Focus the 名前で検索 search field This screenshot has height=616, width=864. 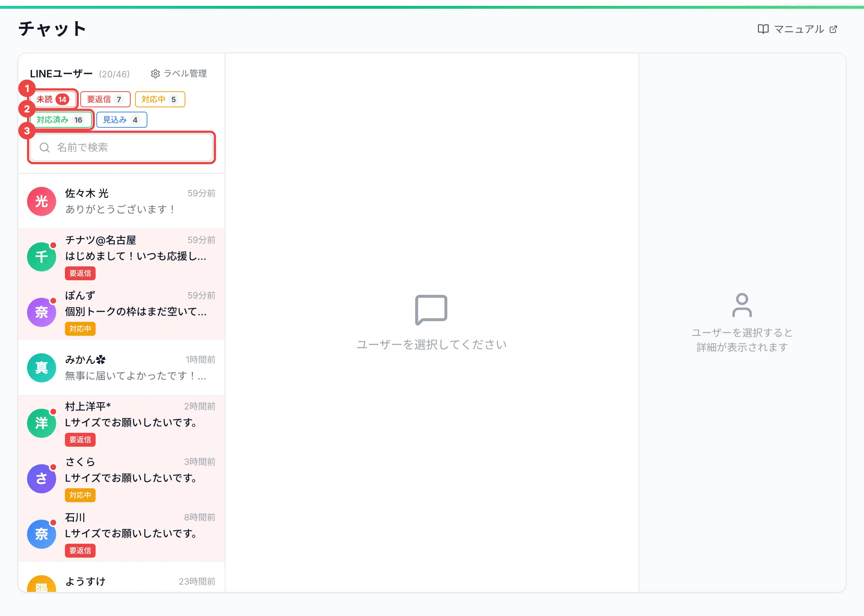pyautogui.click(x=121, y=147)
